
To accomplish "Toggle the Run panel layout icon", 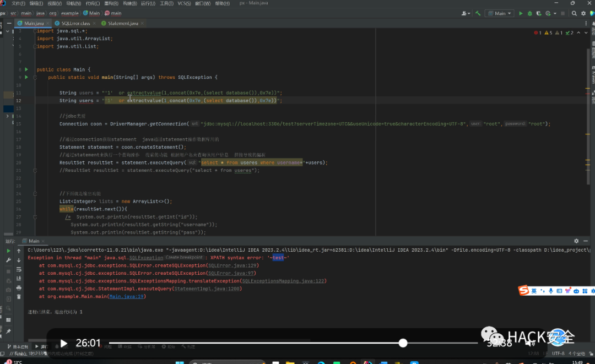I will (x=8, y=320).
